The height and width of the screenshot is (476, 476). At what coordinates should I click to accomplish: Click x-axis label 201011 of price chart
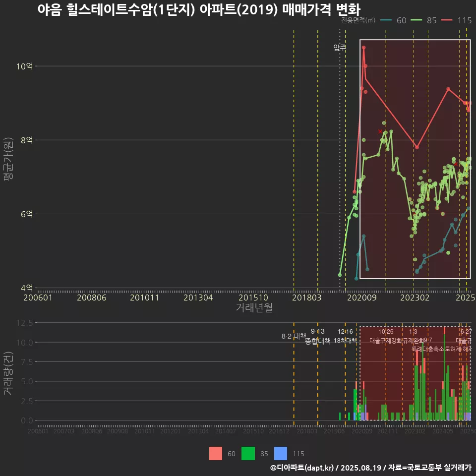point(144,297)
